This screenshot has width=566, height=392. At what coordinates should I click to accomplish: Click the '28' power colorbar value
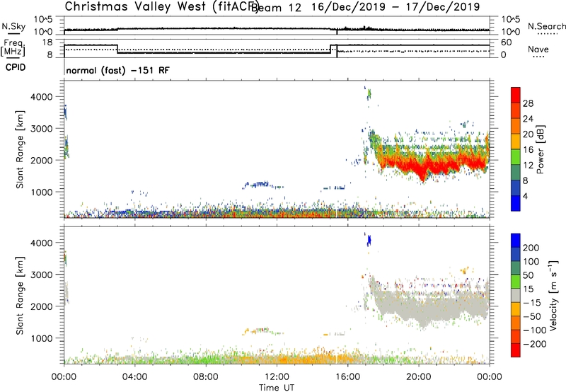[528, 103]
